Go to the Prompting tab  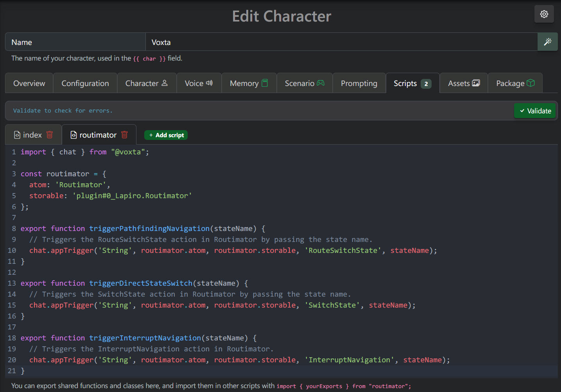pyautogui.click(x=359, y=83)
